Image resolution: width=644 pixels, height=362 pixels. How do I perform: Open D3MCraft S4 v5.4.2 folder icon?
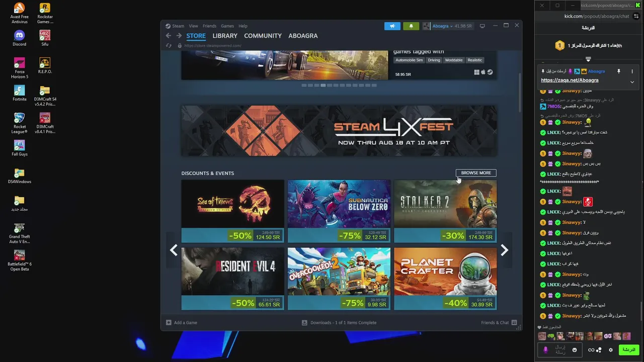(45, 96)
